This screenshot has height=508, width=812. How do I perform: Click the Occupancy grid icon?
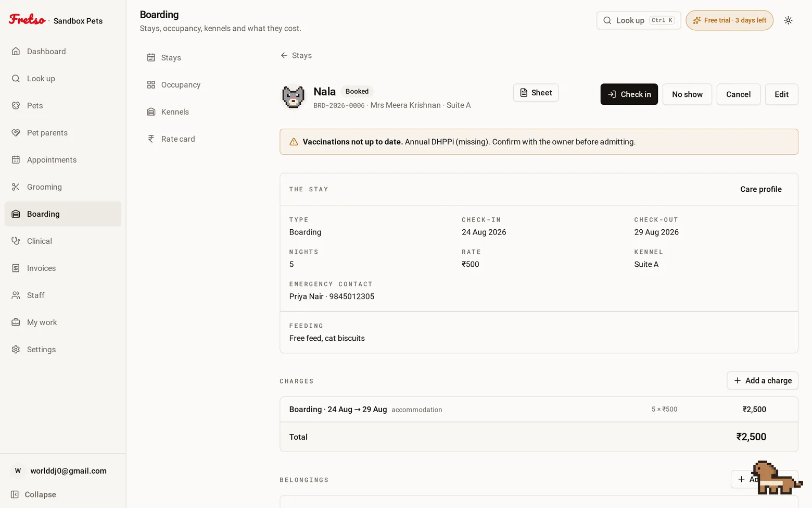151,85
